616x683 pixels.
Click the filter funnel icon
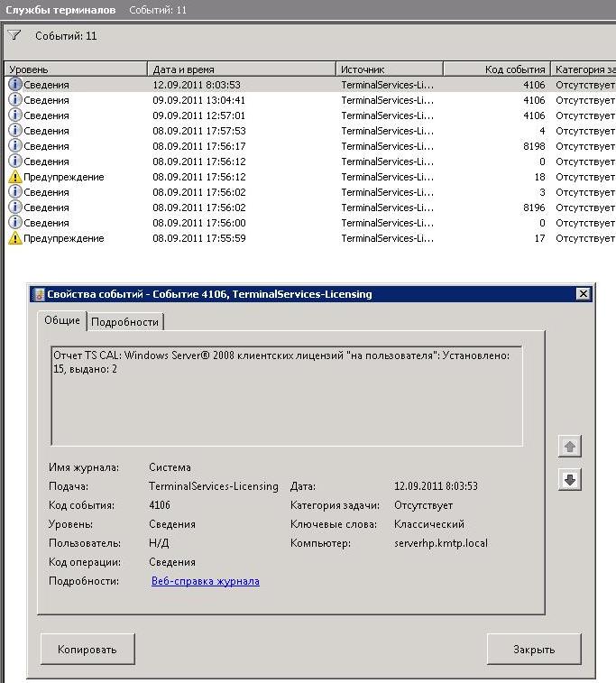(x=14, y=36)
